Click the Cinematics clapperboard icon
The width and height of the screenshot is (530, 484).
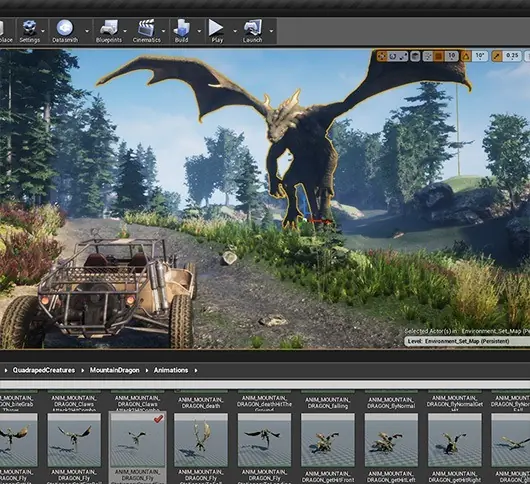(x=146, y=31)
